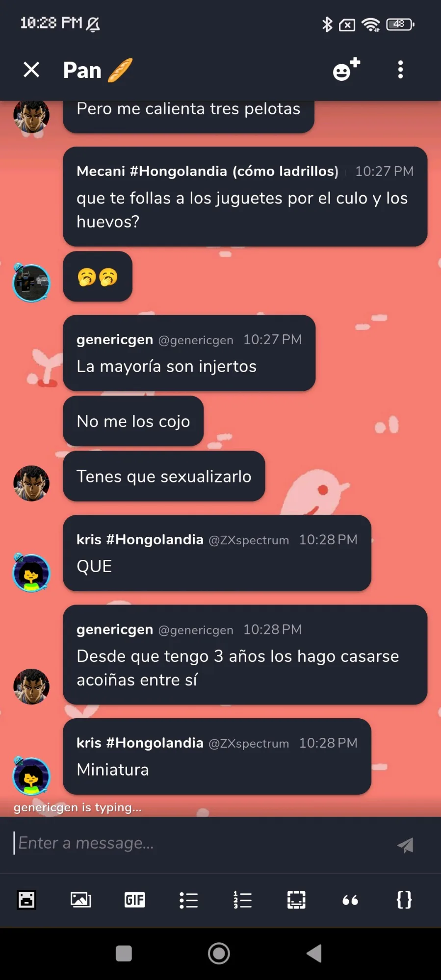Open the add reaction emoji icon

coord(346,70)
